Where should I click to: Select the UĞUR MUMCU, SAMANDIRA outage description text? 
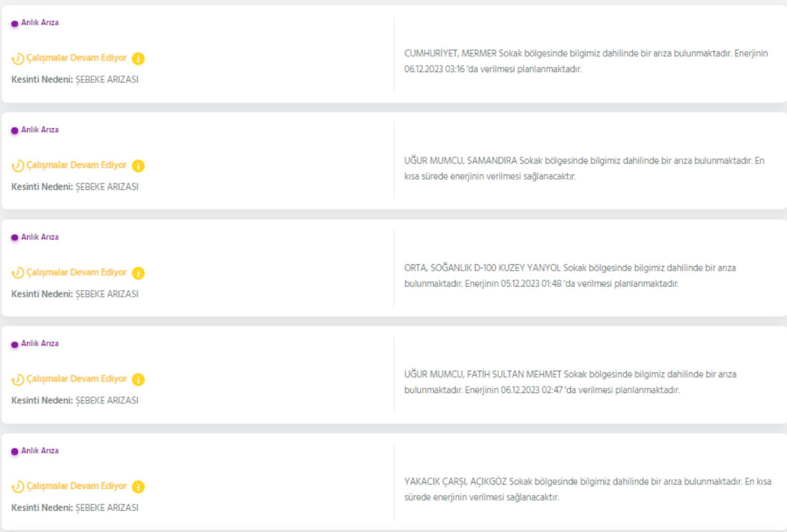[584, 168]
